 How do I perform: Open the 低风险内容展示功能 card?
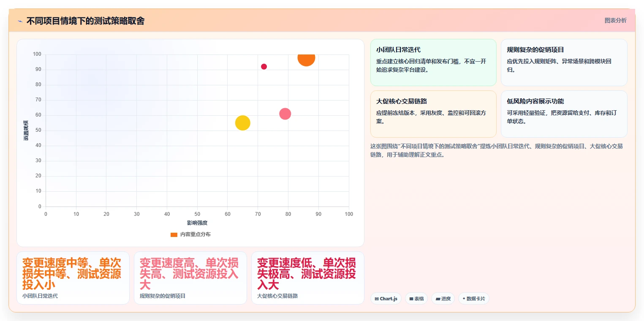[x=564, y=114]
